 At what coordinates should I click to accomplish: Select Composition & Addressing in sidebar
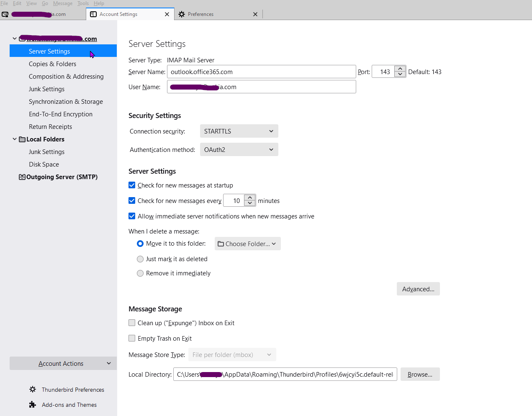(63, 76)
